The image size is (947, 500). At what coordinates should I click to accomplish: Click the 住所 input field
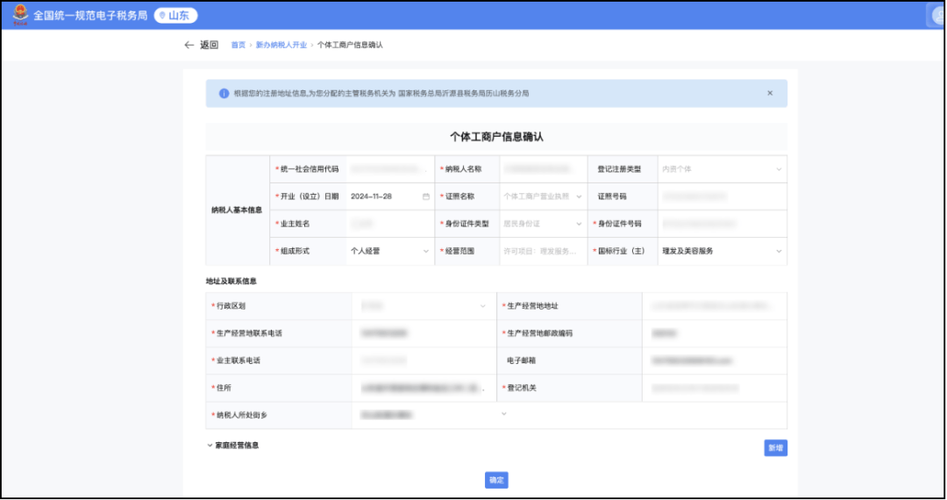(x=424, y=388)
